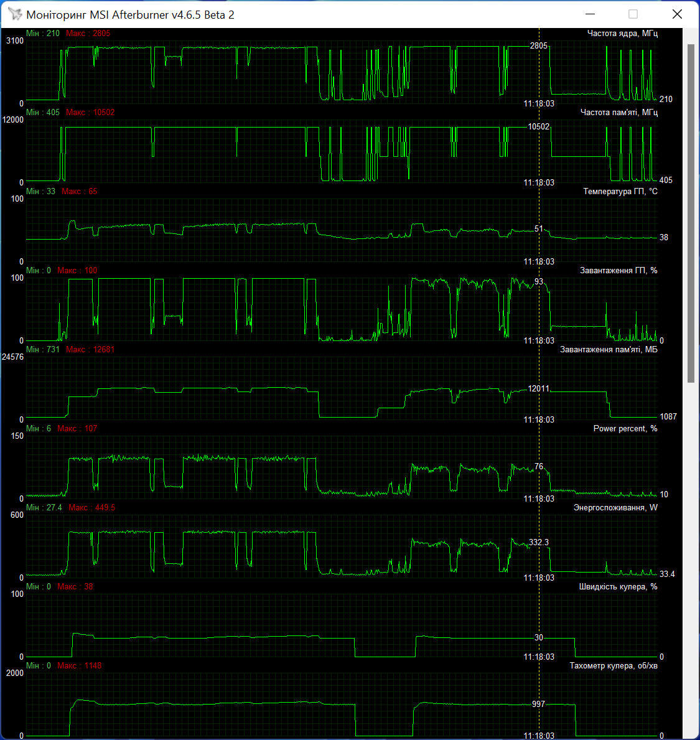Click the 'Power percent, %' graph label
Image resolution: width=700 pixels, height=740 pixels.
(x=625, y=429)
